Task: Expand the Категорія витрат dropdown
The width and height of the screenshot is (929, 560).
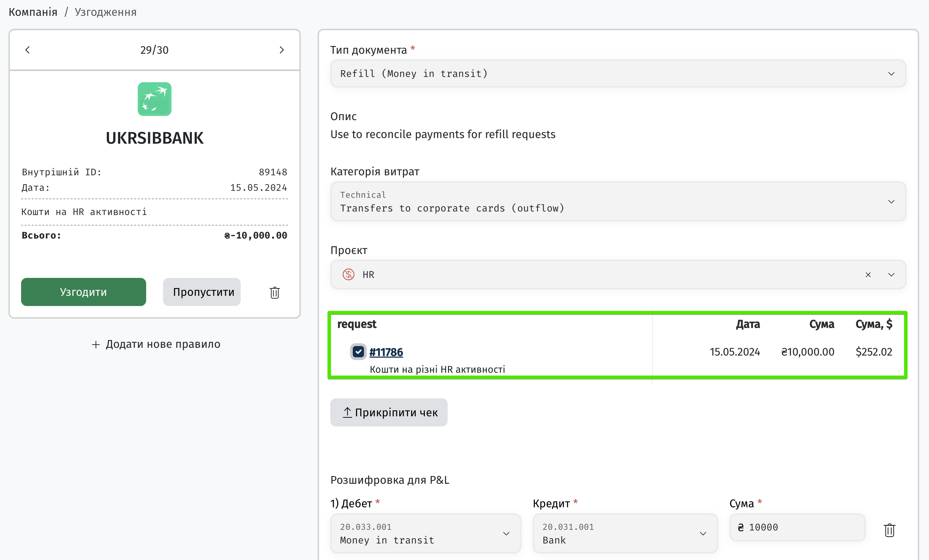Action: [618, 201]
